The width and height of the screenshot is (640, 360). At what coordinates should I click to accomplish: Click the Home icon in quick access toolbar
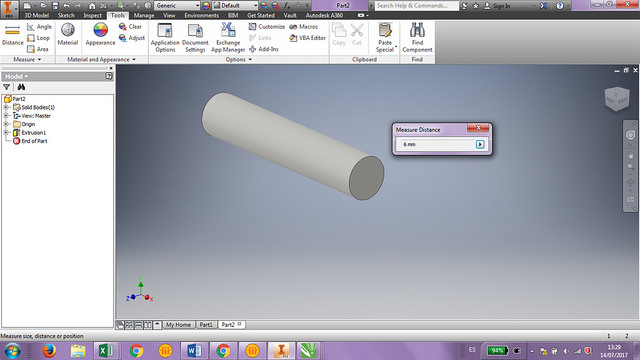[x=92, y=6]
